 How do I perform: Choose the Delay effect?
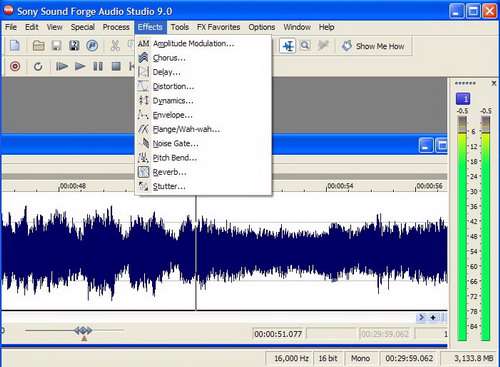203,72
